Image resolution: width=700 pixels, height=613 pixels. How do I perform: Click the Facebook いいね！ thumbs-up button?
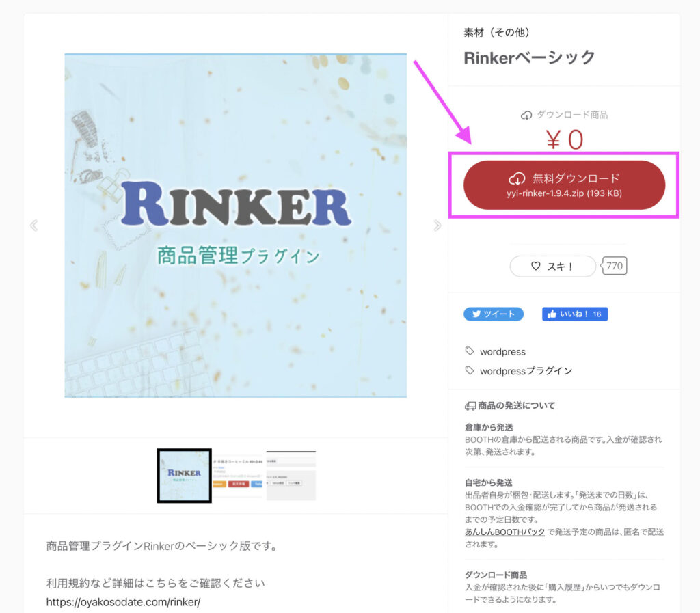tap(575, 314)
